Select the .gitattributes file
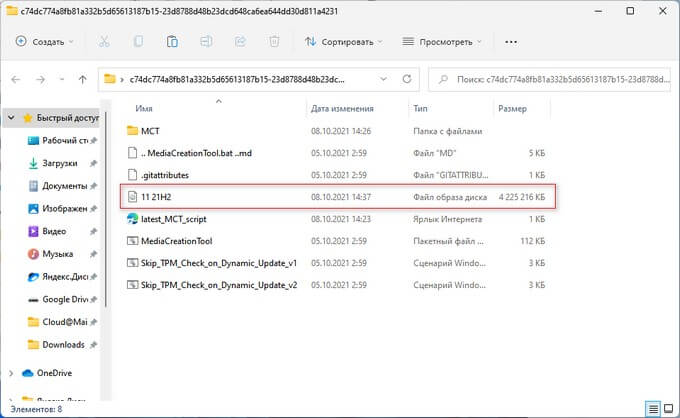 pos(164,175)
